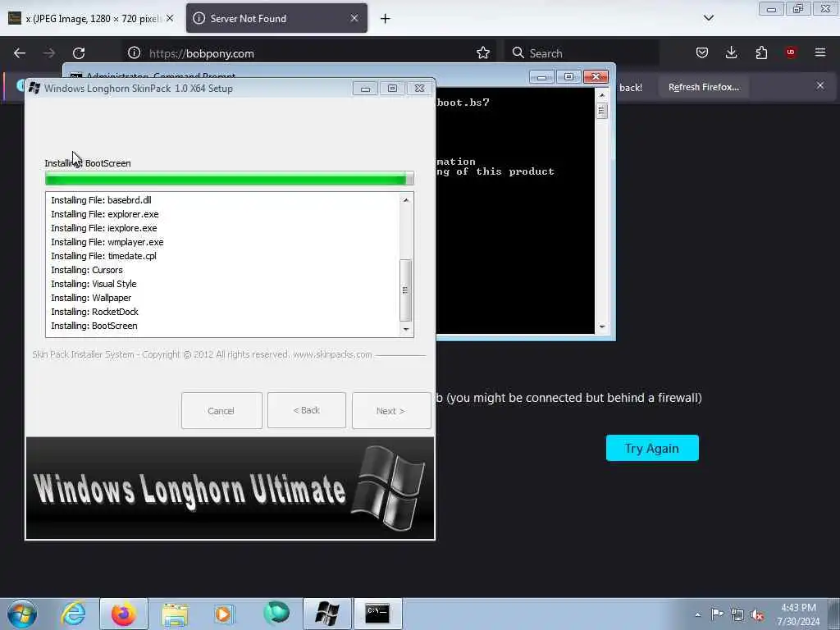This screenshot has width=840, height=630.
Task: Minimize the SkinPack Setup window
Action: [365, 89]
